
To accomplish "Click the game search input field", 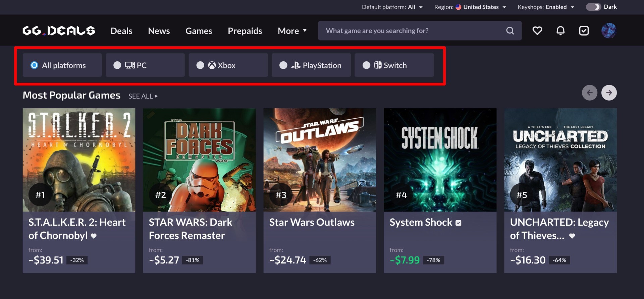I will (420, 31).
